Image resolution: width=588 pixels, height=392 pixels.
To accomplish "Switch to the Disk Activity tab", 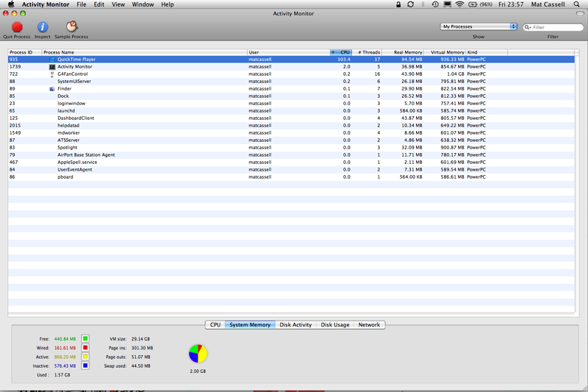I will click(x=295, y=325).
